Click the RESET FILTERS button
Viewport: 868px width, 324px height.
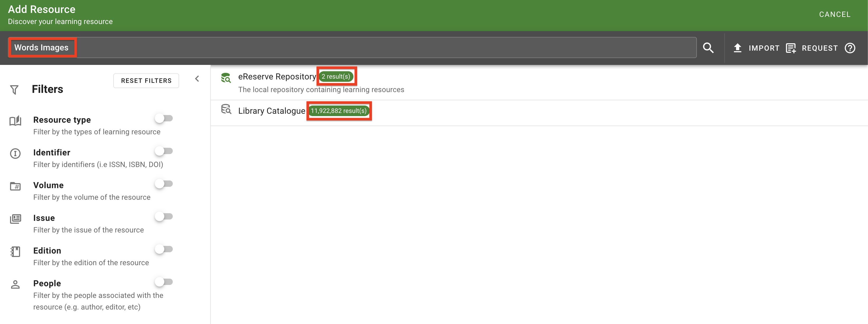146,80
